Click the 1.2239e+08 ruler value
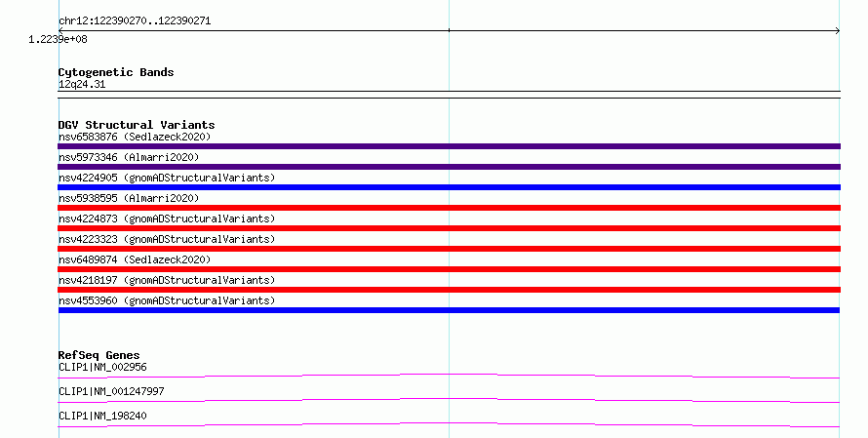Image resolution: width=868 pixels, height=438 pixels. pyautogui.click(x=59, y=39)
